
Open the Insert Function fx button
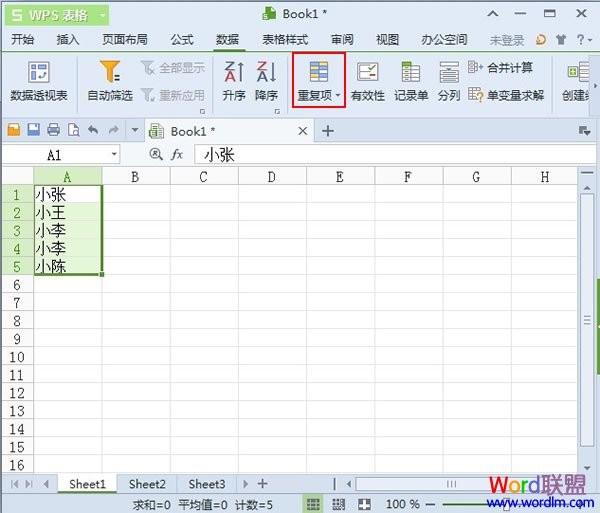pos(177,154)
